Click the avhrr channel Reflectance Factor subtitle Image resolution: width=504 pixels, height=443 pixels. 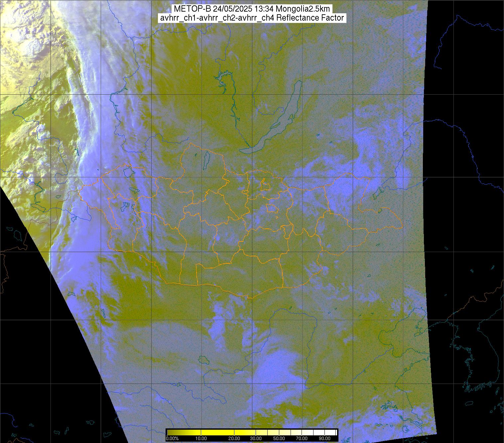(252, 18)
